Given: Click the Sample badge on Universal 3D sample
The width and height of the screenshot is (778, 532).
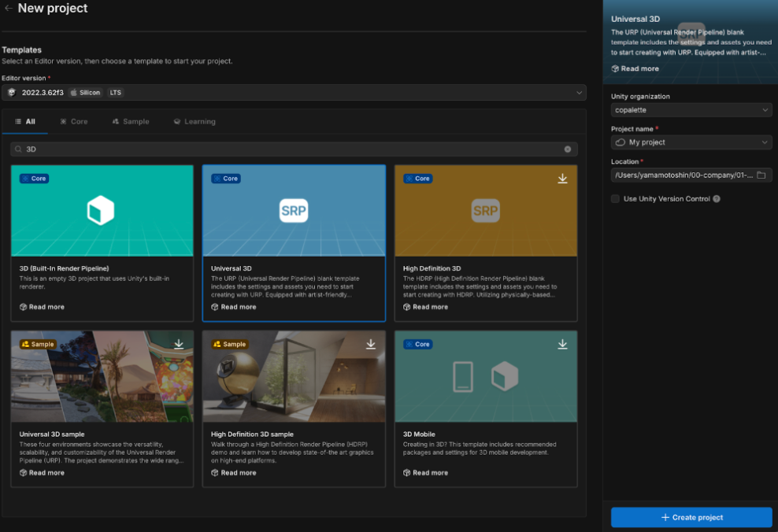Looking at the screenshot, I should [38, 344].
